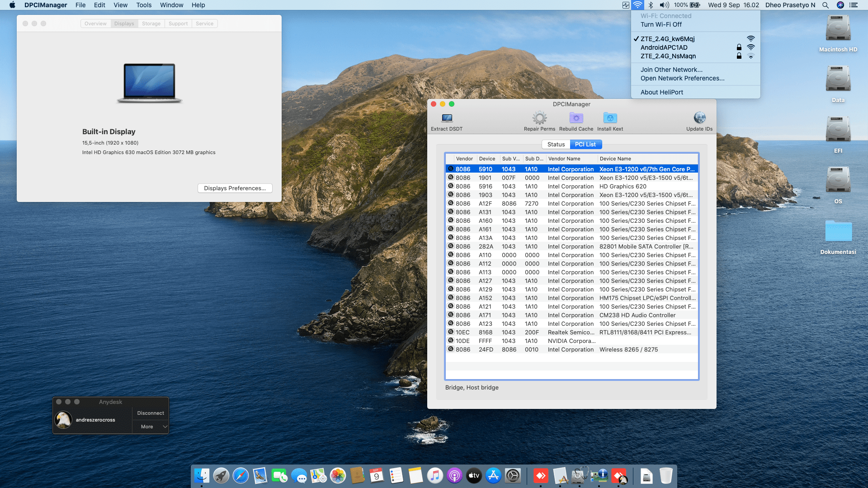Open the Tools menu in the menu bar
This screenshot has height=488, width=868.
click(144, 5)
